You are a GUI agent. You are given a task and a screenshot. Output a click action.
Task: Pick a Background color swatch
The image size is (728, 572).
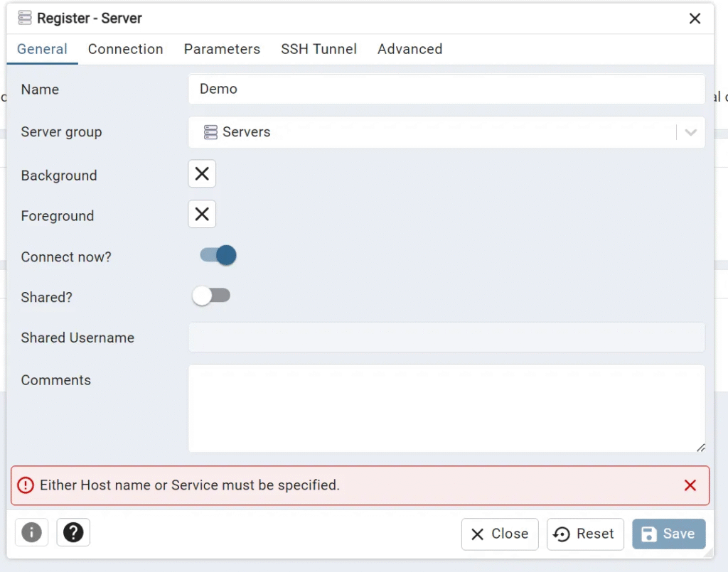(x=202, y=174)
